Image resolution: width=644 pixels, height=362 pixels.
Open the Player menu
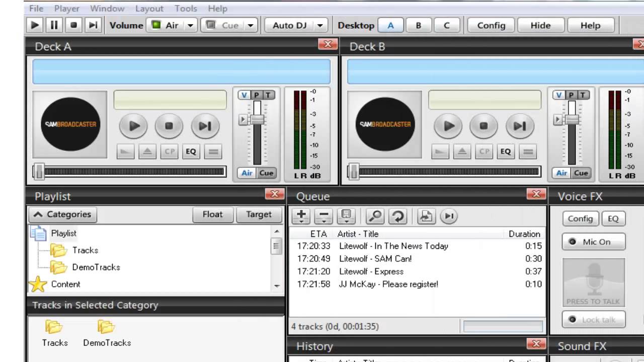tap(67, 9)
